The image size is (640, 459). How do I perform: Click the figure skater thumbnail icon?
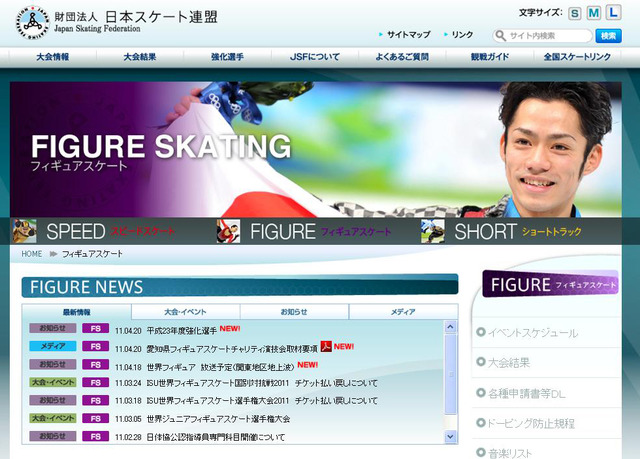point(228,231)
